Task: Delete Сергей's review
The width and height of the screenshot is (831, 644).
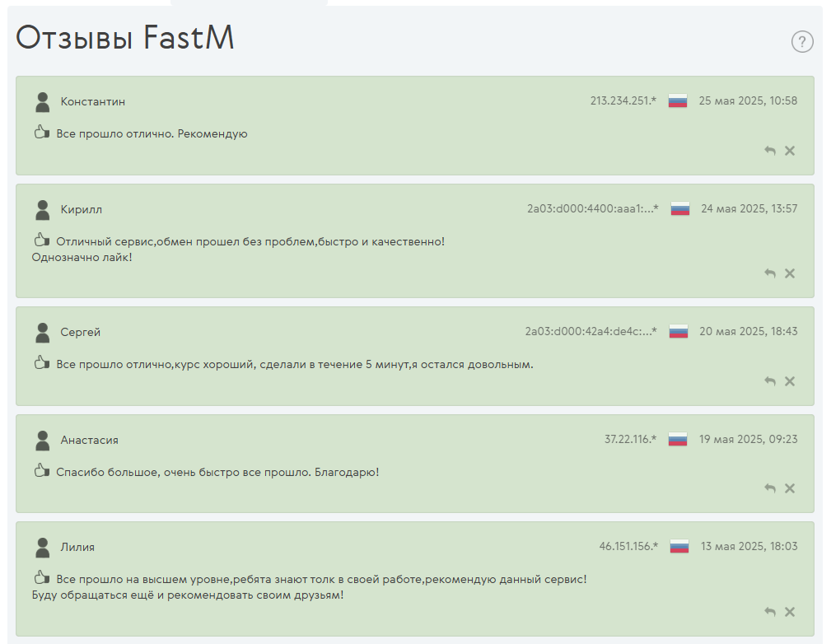Action: point(790,381)
